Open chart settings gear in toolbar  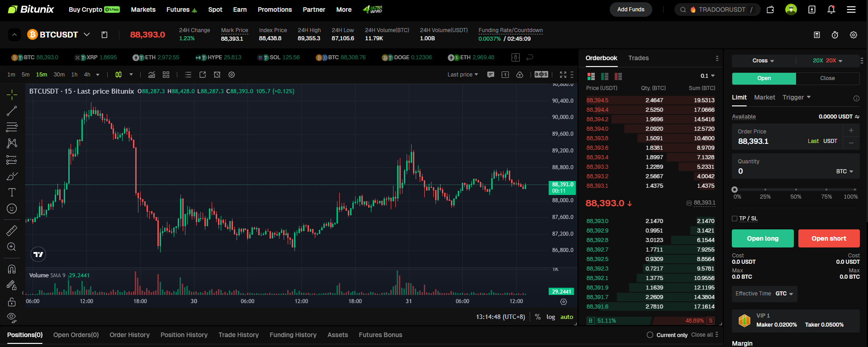click(232, 75)
